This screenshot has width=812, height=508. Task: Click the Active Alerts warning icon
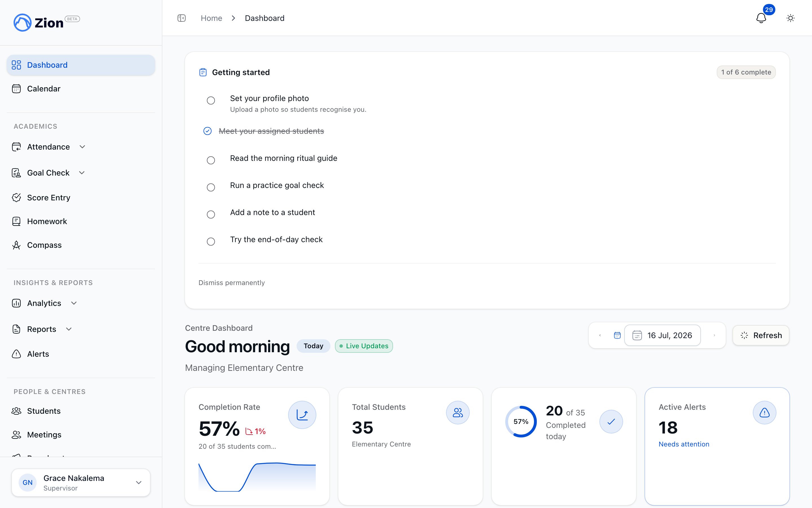[764, 413]
